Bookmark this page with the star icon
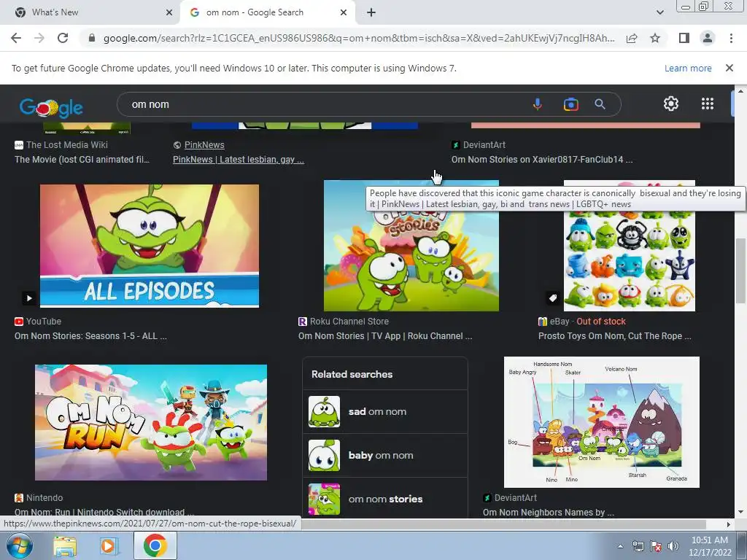Viewport: 747px width, 560px height. coord(655,38)
